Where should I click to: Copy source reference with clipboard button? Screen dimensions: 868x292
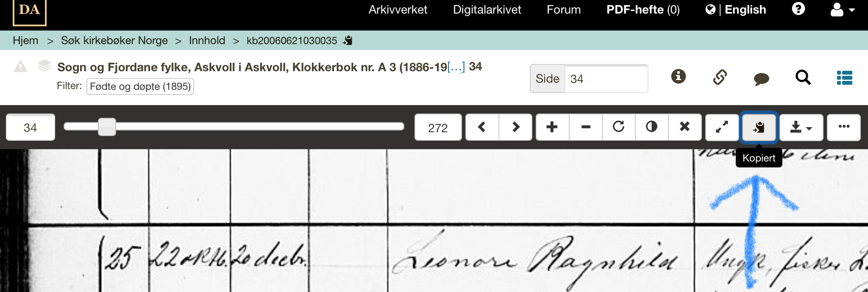pos(759,127)
